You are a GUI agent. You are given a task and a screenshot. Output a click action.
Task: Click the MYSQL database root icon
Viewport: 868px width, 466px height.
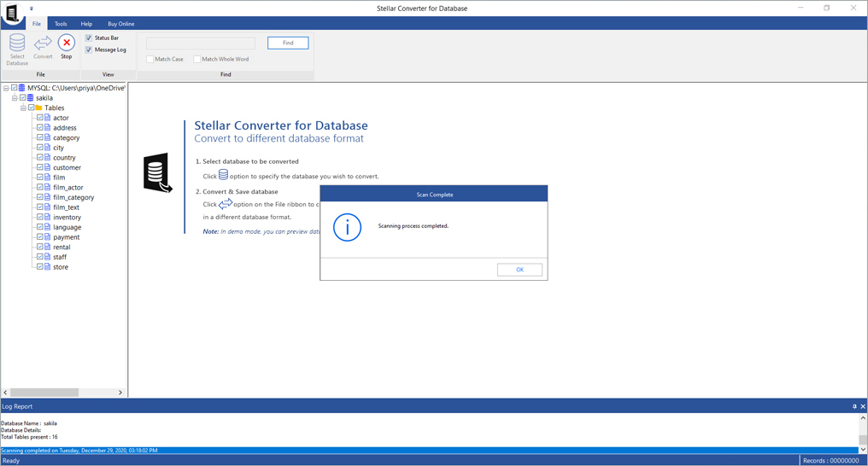(x=22, y=88)
